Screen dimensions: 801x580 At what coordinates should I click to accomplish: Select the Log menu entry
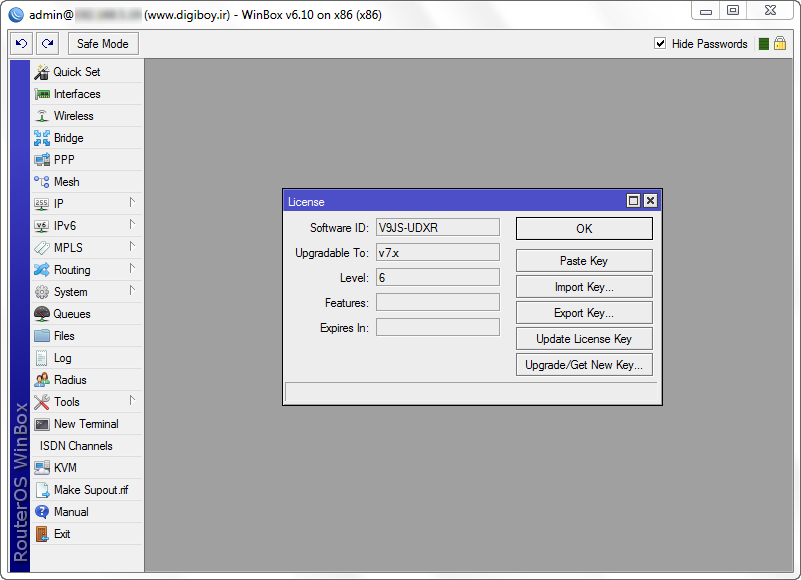point(87,358)
